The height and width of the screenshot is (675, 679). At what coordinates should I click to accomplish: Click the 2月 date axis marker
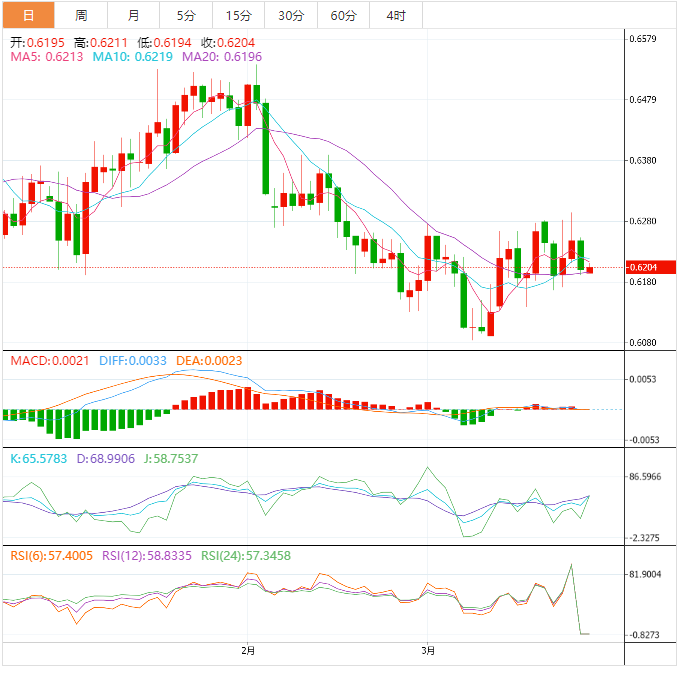pyautogui.click(x=248, y=650)
